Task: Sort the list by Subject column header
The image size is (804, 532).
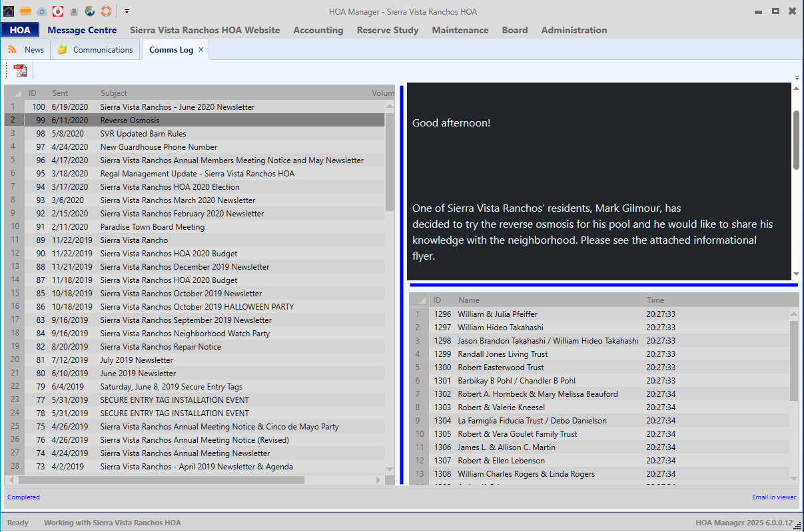Action: coord(114,93)
